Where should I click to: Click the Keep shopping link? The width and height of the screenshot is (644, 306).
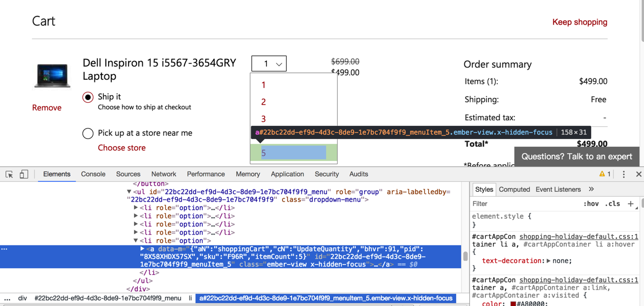pyautogui.click(x=580, y=22)
